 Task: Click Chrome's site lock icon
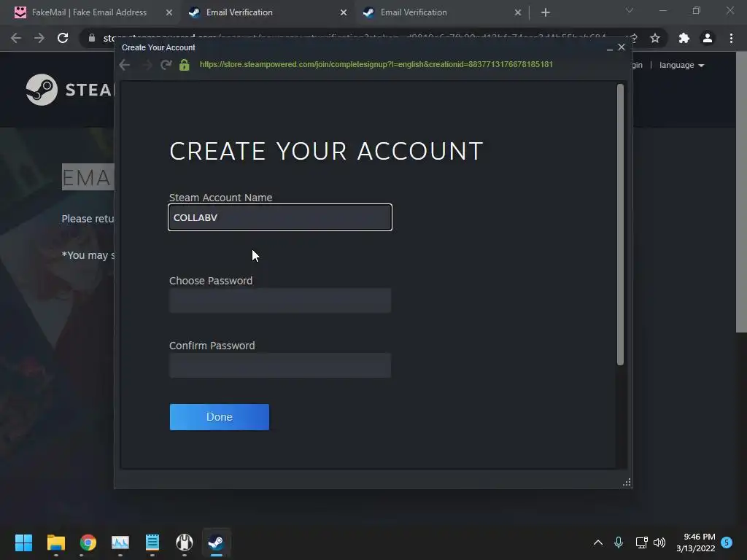point(92,38)
